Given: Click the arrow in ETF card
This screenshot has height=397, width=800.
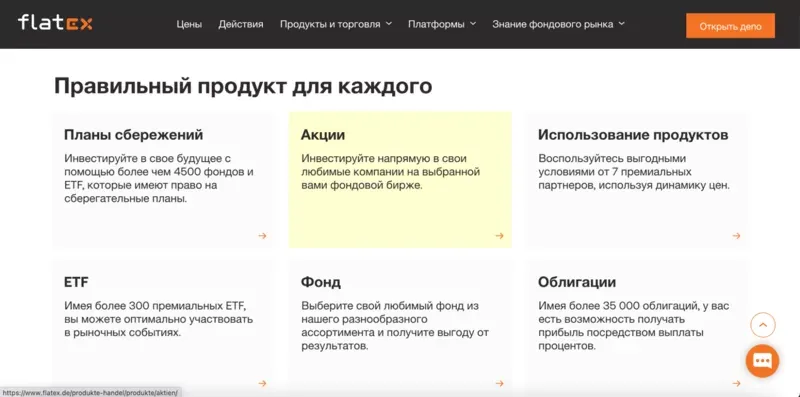Looking at the screenshot, I should click(262, 383).
